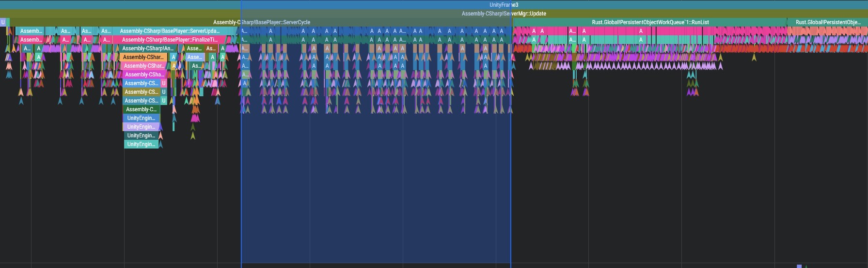The width and height of the screenshot is (868, 268).
Task: Select the light blue Asse… bar
Action: point(194,57)
